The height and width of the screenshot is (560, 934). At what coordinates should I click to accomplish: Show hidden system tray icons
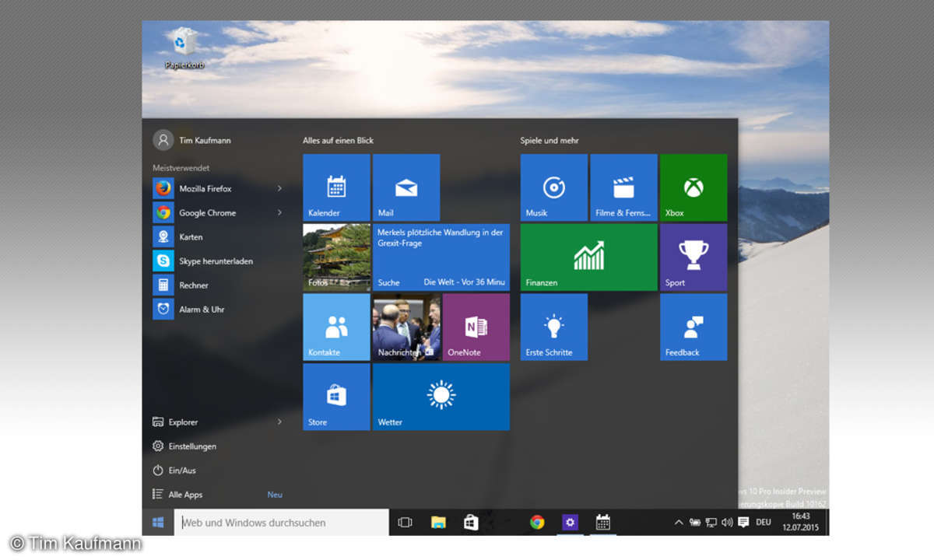(678, 523)
